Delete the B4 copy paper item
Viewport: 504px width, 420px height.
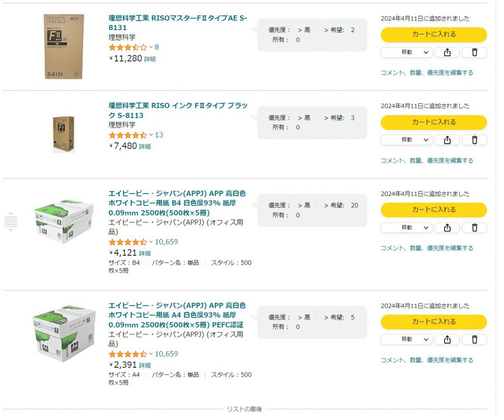474,227
